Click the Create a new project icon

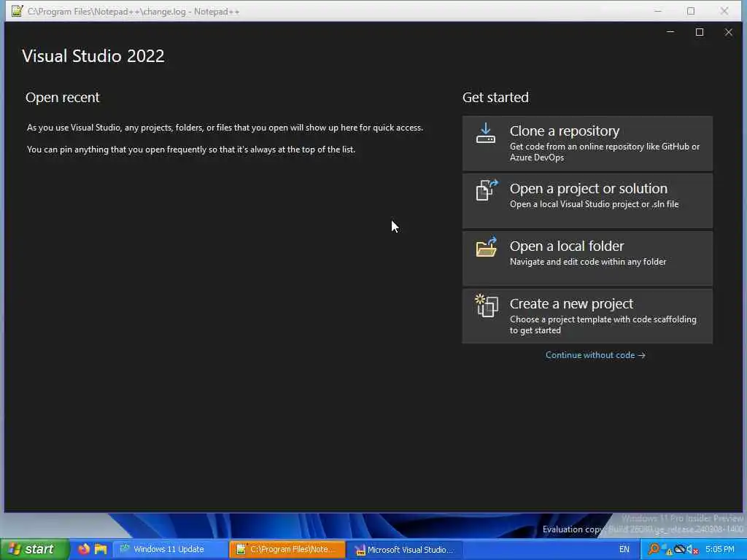[487, 306]
